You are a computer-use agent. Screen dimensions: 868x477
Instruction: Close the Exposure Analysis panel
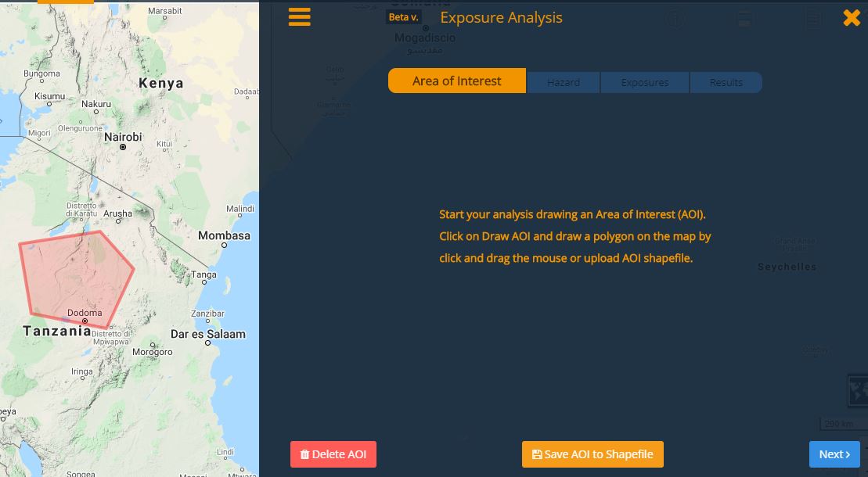tap(852, 18)
